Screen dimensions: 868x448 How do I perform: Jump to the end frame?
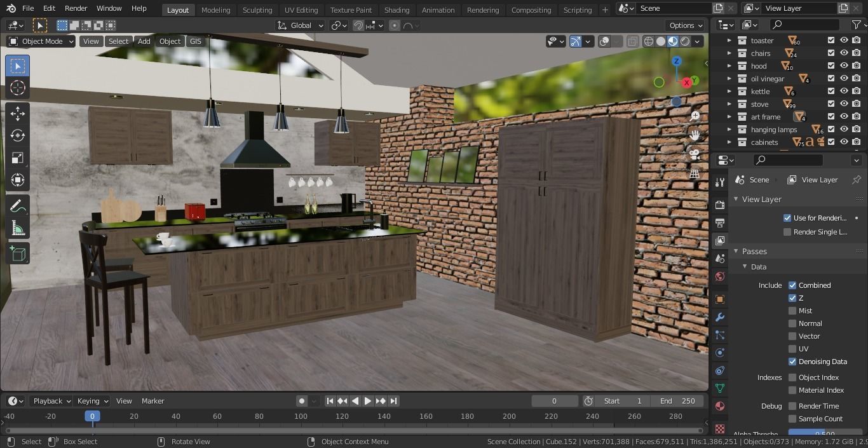tap(393, 401)
